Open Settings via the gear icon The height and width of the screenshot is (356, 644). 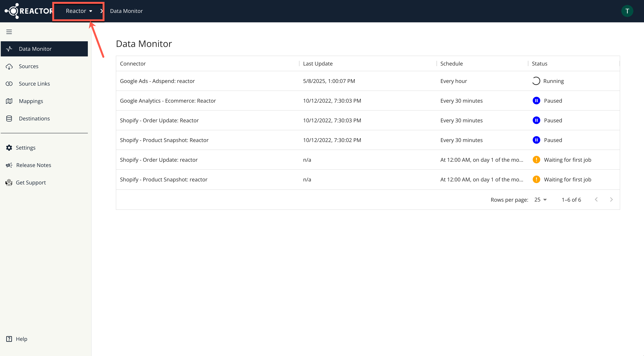tap(9, 148)
